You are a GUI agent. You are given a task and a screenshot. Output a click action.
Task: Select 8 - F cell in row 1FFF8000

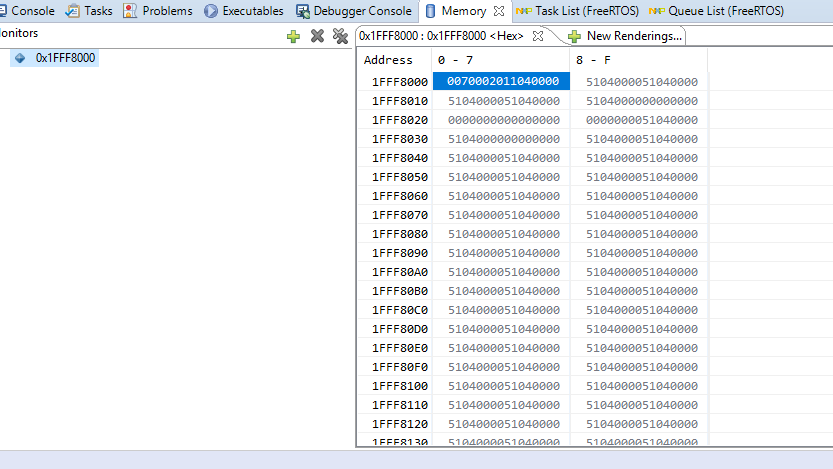click(x=641, y=82)
